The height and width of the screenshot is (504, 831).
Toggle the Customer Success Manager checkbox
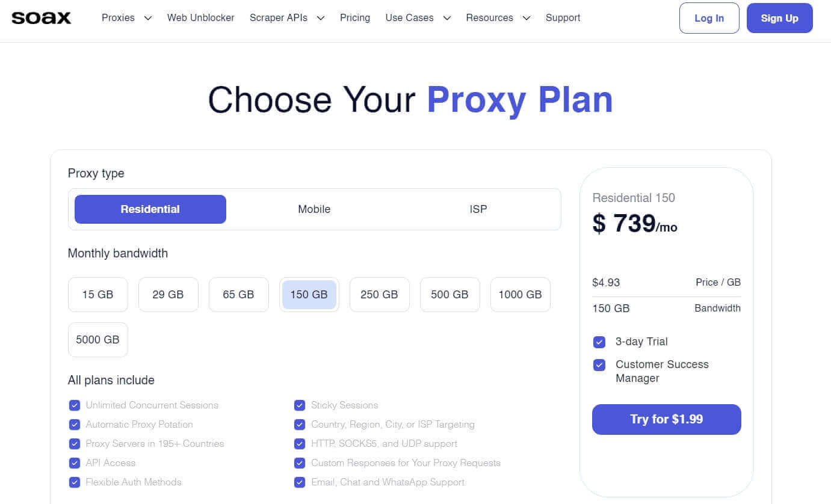pyautogui.click(x=599, y=365)
